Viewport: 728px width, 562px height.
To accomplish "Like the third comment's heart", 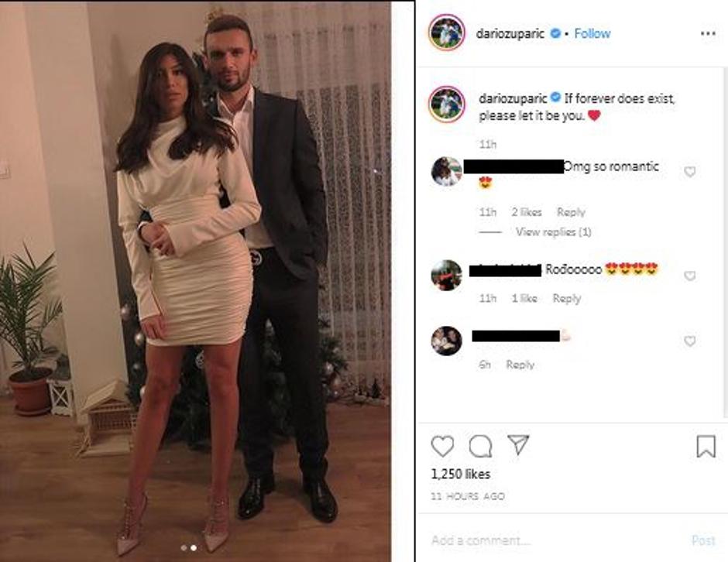I will pyautogui.click(x=690, y=341).
